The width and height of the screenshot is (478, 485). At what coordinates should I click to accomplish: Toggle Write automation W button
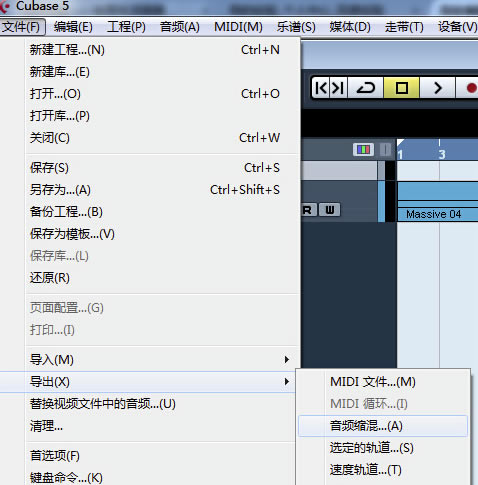[329, 210]
